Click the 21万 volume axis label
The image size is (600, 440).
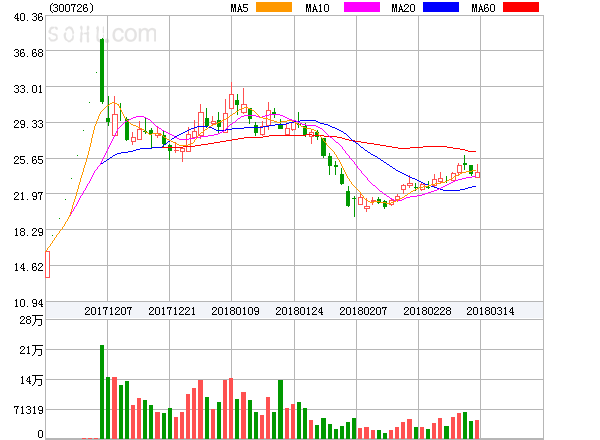pos(31,350)
